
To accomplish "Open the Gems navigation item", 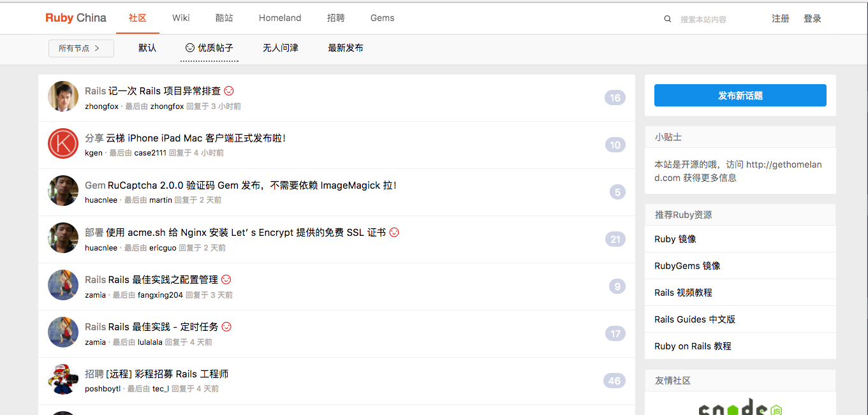I will tap(383, 18).
